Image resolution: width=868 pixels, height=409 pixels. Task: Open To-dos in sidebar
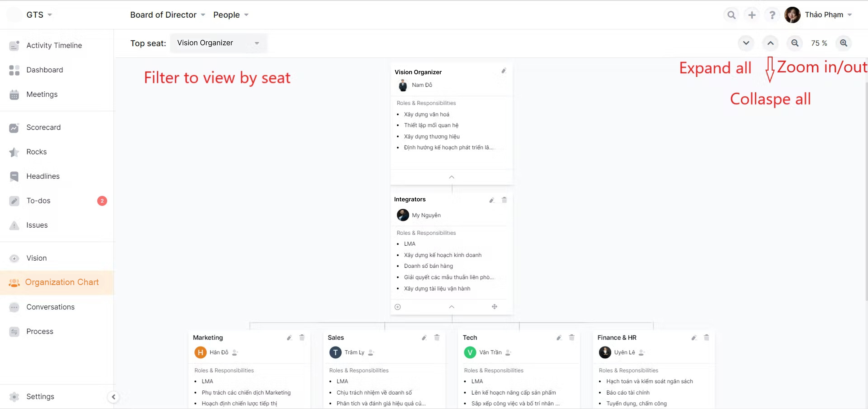pos(38,201)
